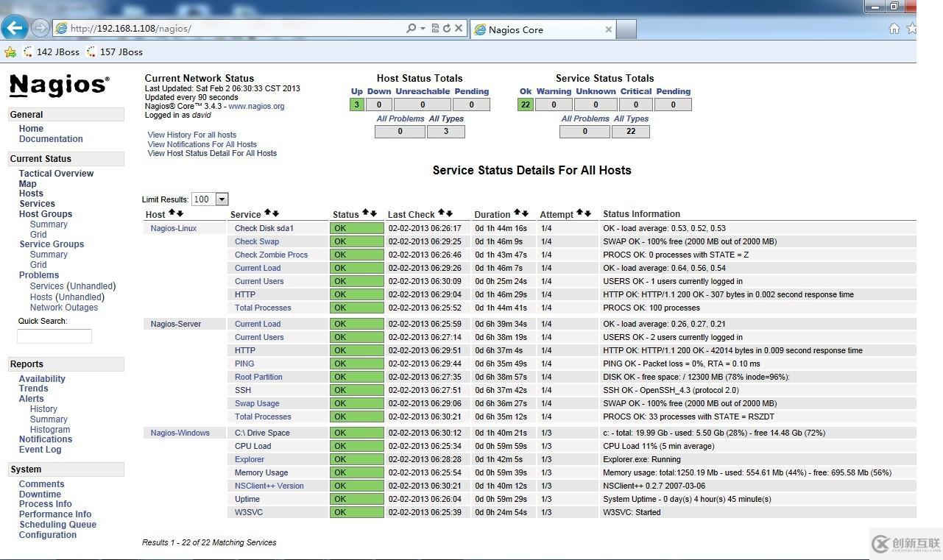Open Host Status All Problems header

pyautogui.click(x=400, y=118)
